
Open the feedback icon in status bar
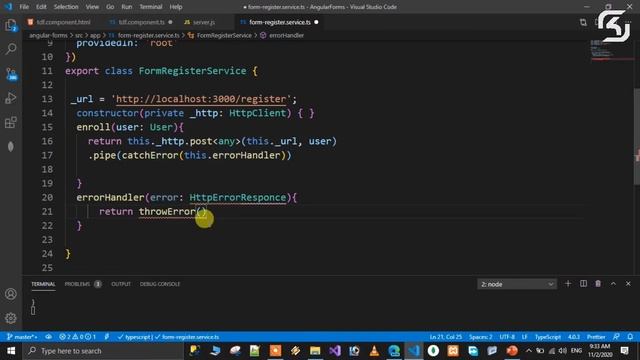[x=616, y=337]
